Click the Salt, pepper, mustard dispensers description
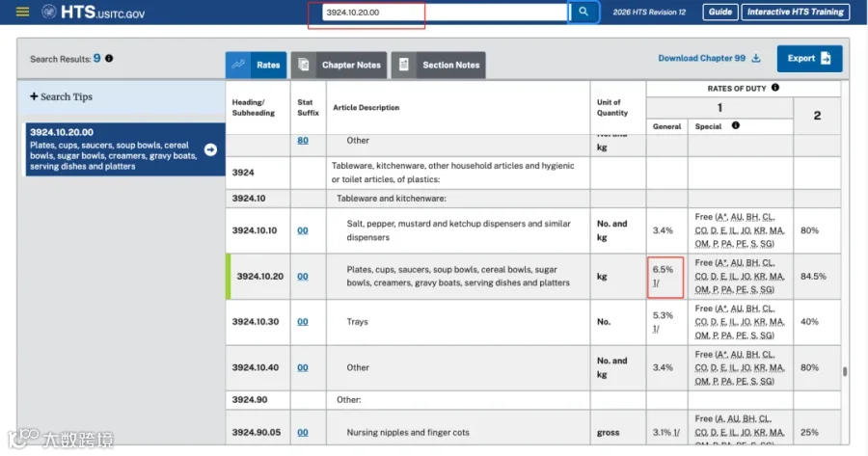 [x=458, y=230]
